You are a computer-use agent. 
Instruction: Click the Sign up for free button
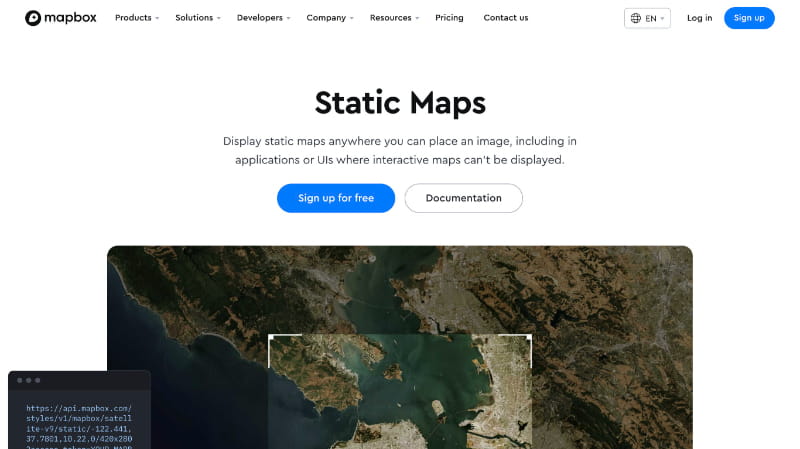click(336, 198)
